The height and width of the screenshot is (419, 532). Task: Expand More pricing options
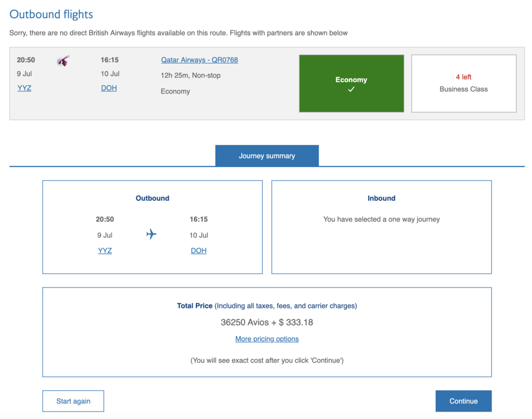click(267, 339)
